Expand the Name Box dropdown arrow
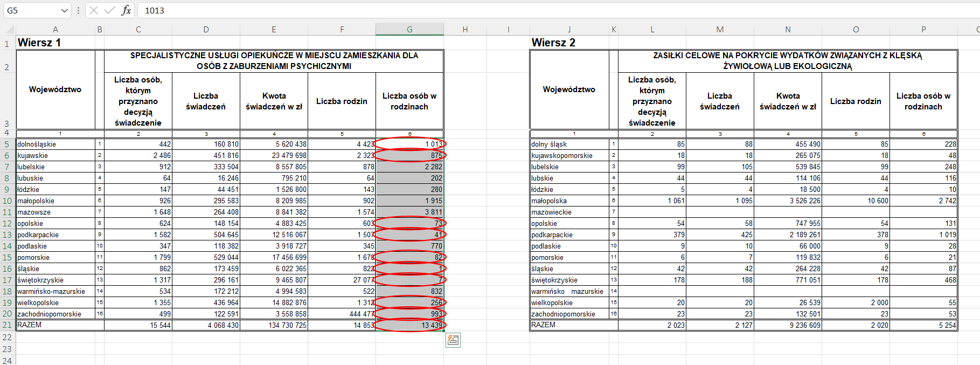 (x=65, y=10)
